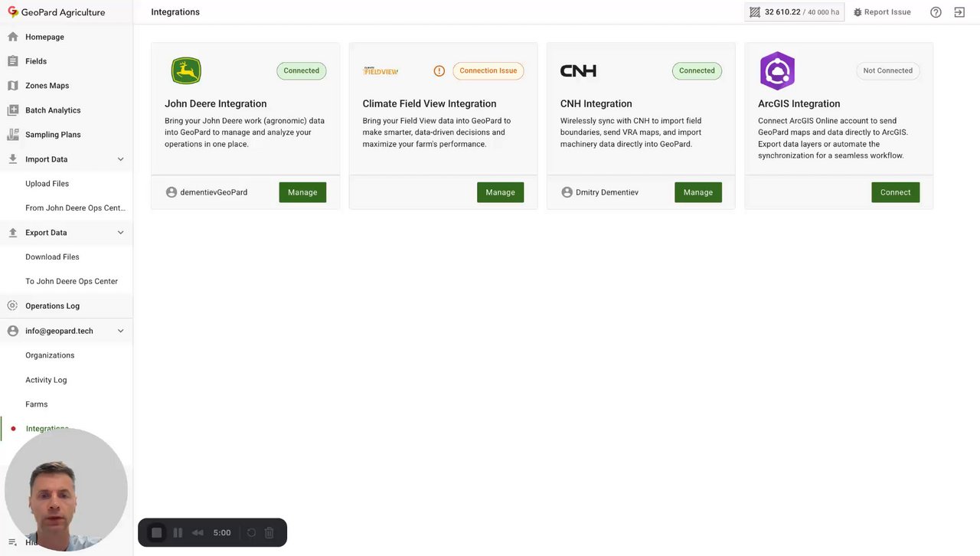Image resolution: width=980 pixels, height=556 pixels.
Task: Stop the screen recording
Action: coord(157,533)
